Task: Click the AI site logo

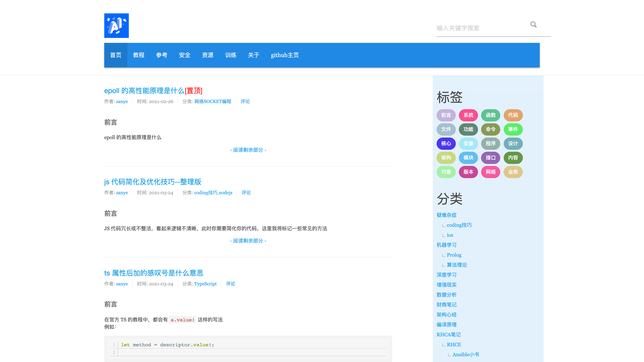Action: click(116, 26)
